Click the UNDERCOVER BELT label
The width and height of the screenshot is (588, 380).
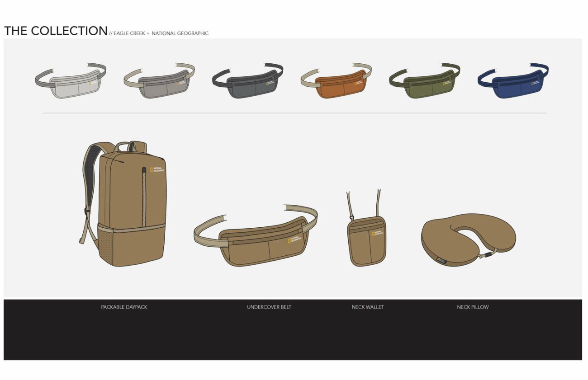point(269,307)
